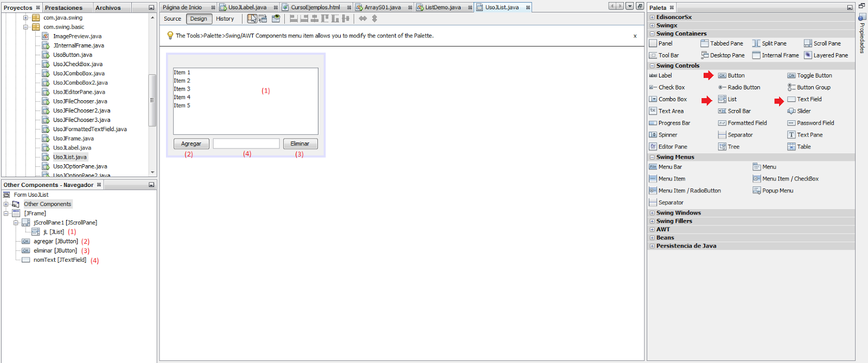Choose Button Group palette component
The height and width of the screenshot is (363, 868).
point(809,87)
